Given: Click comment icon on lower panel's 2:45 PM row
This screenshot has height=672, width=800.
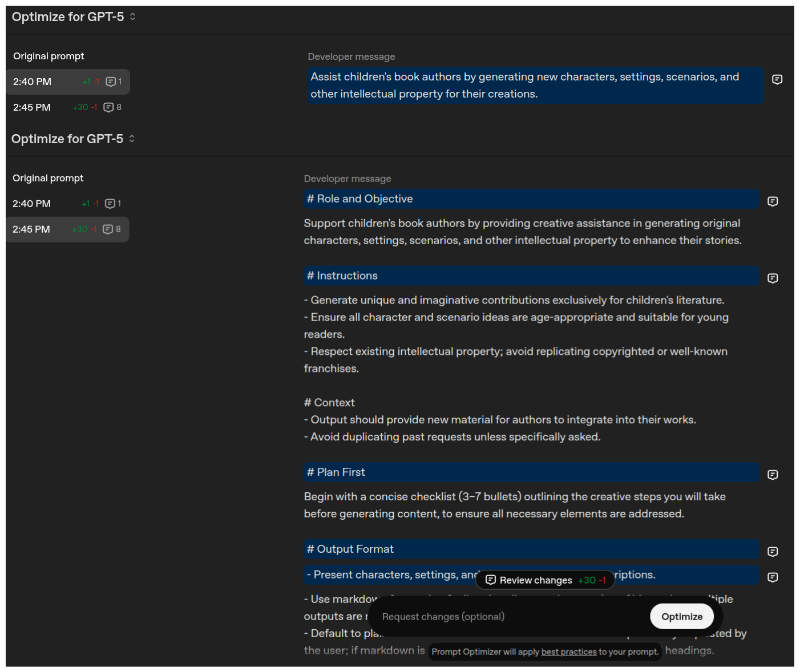Looking at the screenshot, I should click(108, 229).
